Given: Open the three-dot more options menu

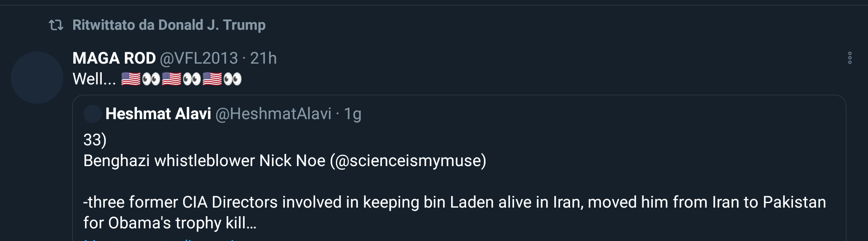Looking at the screenshot, I should click(849, 58).
